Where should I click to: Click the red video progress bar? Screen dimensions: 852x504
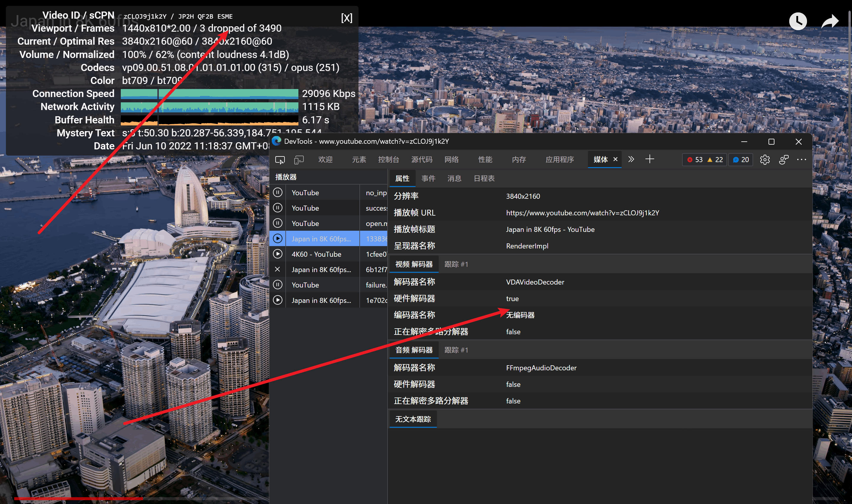[x=78, y=498]
